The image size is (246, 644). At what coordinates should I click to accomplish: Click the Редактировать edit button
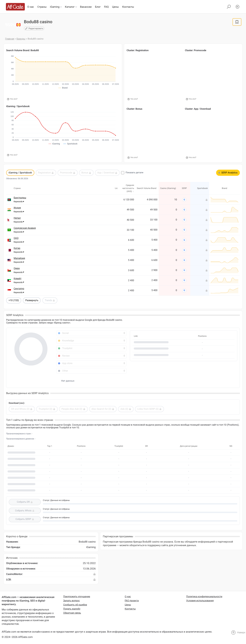[x=34, y=28]
